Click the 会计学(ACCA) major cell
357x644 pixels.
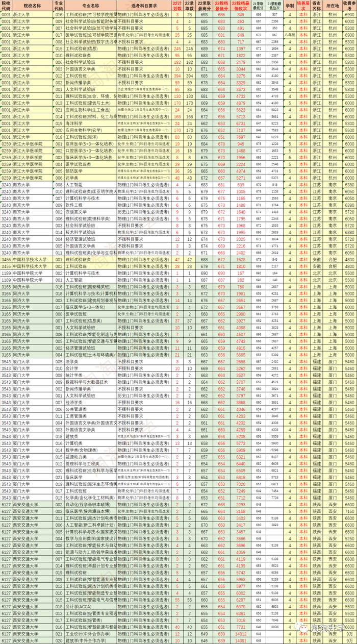[x=91, y=607]
